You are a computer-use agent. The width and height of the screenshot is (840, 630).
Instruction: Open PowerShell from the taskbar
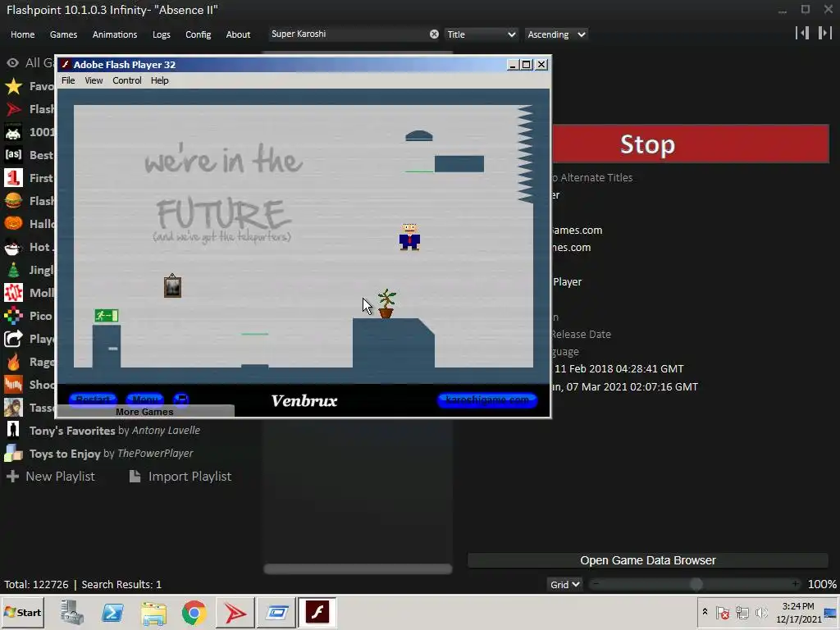tap(112, 612)
